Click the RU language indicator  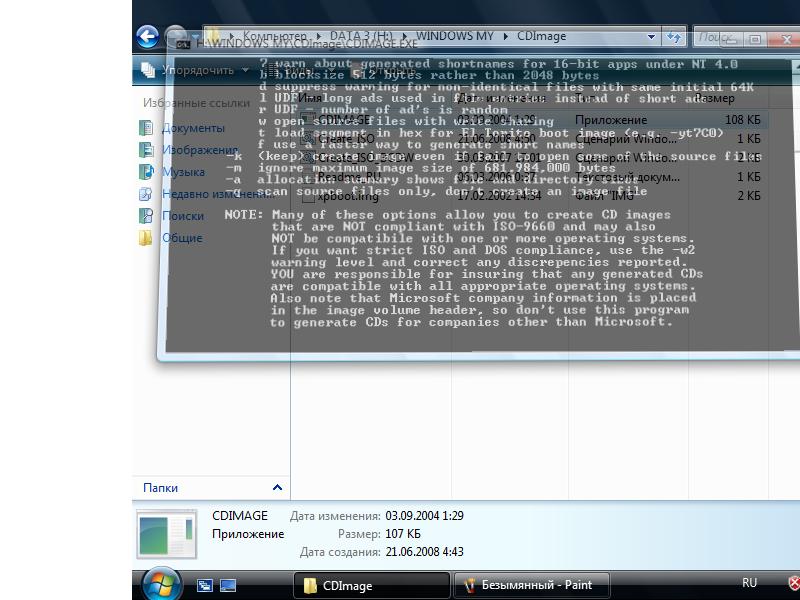749,583
